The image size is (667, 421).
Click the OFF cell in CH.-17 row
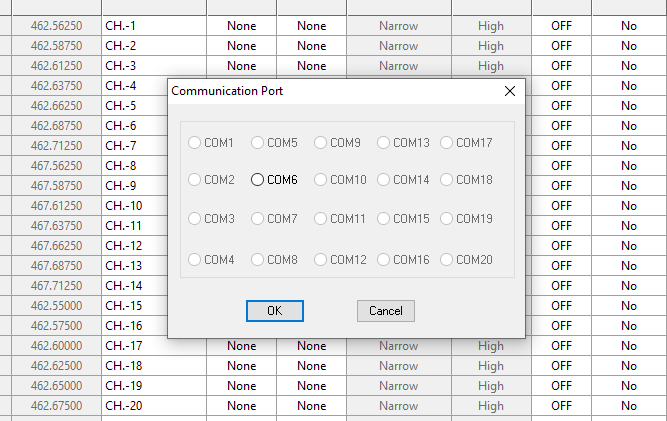[x=562, y=346]
